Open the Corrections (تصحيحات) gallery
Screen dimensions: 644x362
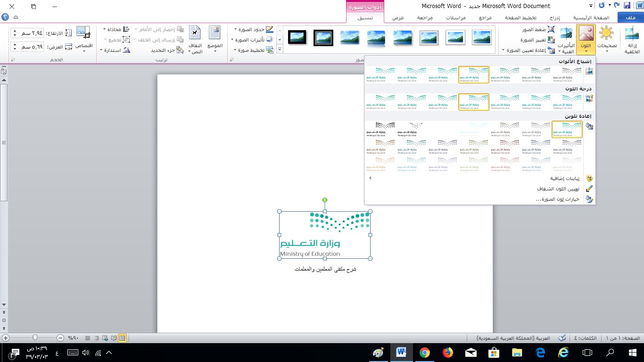coord(608,41)
